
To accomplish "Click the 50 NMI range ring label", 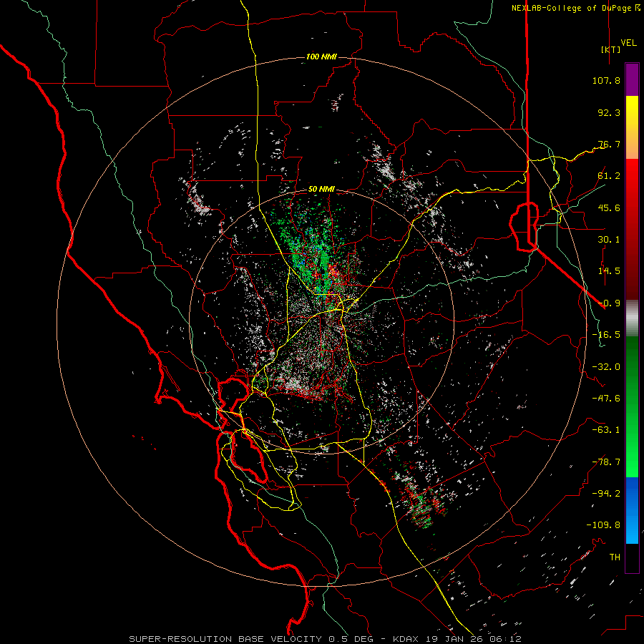I will [x=321, y=189].
